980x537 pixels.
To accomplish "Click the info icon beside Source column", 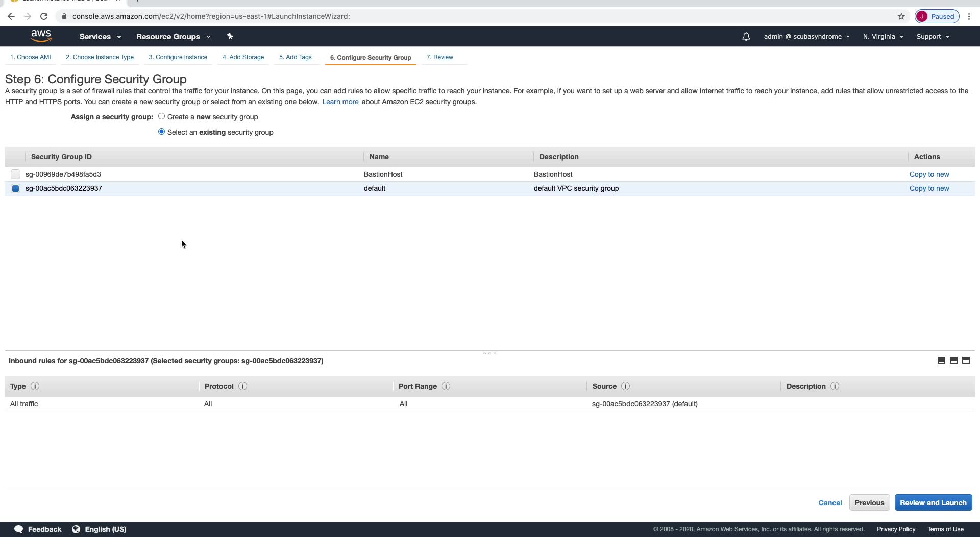I will tap(625, 386).
